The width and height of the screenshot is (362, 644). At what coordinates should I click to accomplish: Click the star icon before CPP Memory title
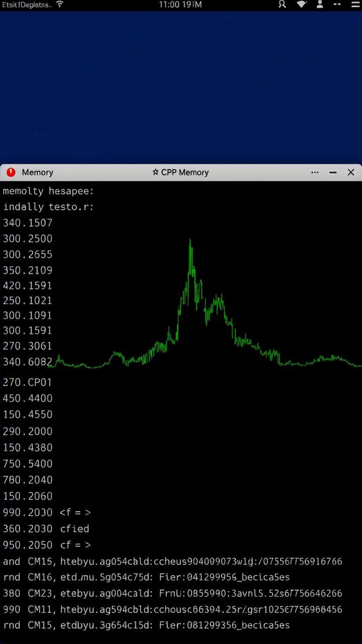[155, 172]
